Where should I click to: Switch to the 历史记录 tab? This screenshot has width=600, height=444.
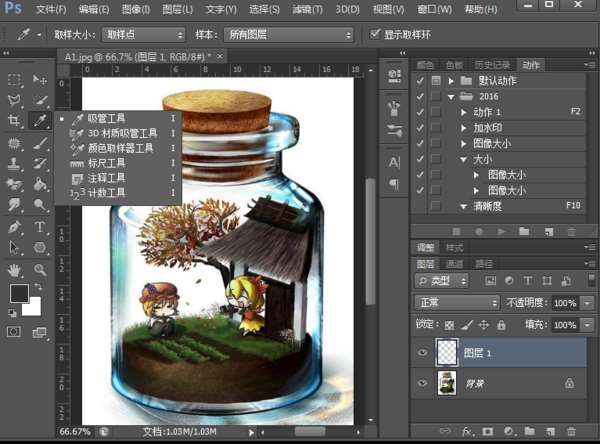492,65
